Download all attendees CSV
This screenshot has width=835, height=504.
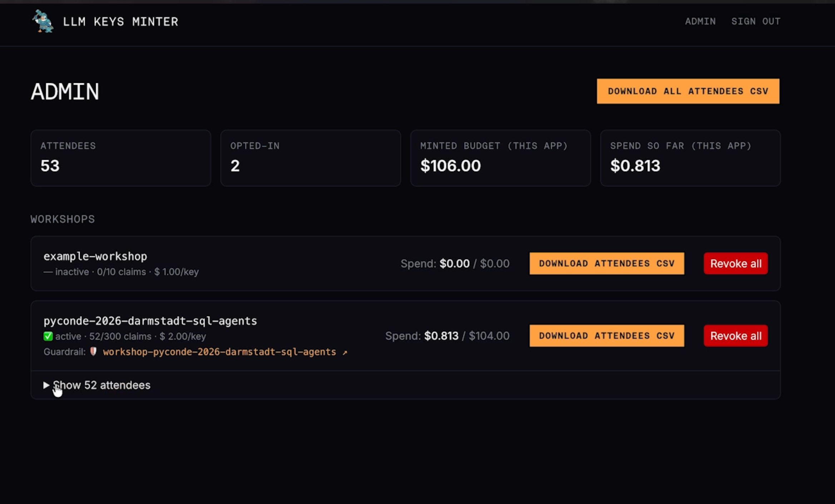pos(688,91)
